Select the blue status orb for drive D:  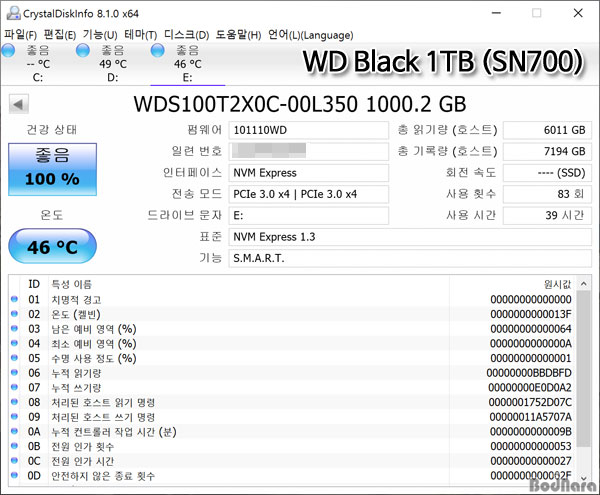click(83, 50)
